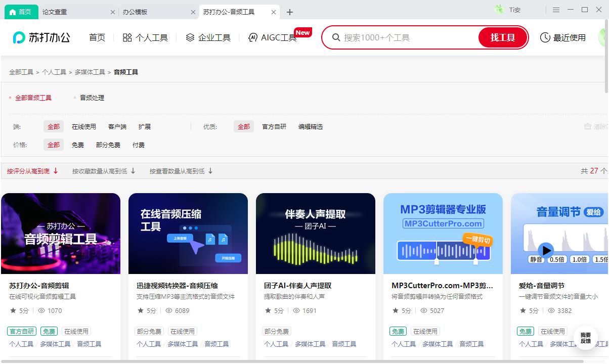The width and height of the screenshot is (609, 364).
Task: Switch to the 办公模板 tab
Action: click(135, 12)
